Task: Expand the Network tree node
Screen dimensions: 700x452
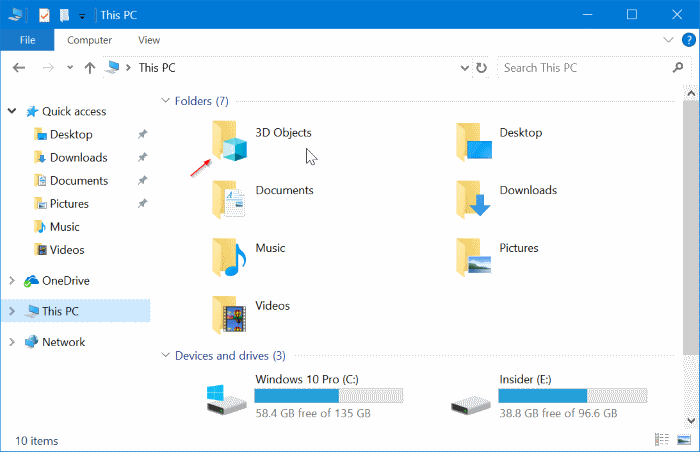Action: coord(11,342)
